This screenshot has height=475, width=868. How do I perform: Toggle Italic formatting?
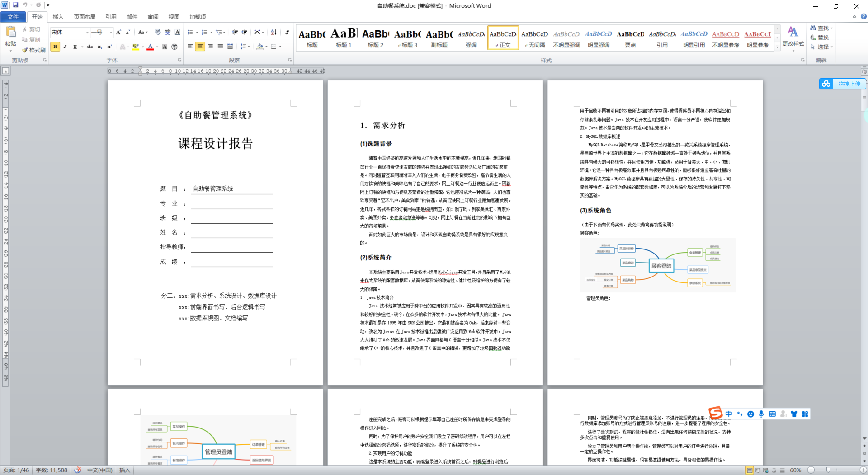[x=65, y=47]
